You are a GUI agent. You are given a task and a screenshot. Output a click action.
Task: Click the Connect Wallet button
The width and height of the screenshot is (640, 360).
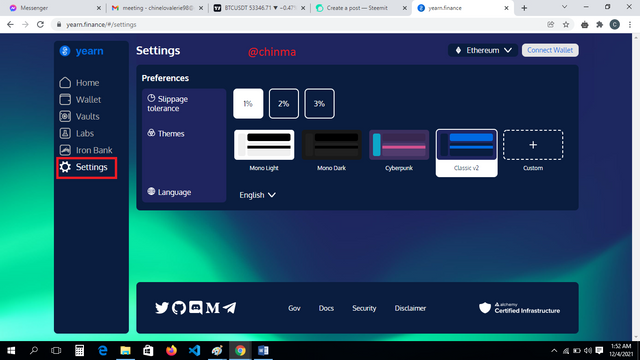coord(550,50)
